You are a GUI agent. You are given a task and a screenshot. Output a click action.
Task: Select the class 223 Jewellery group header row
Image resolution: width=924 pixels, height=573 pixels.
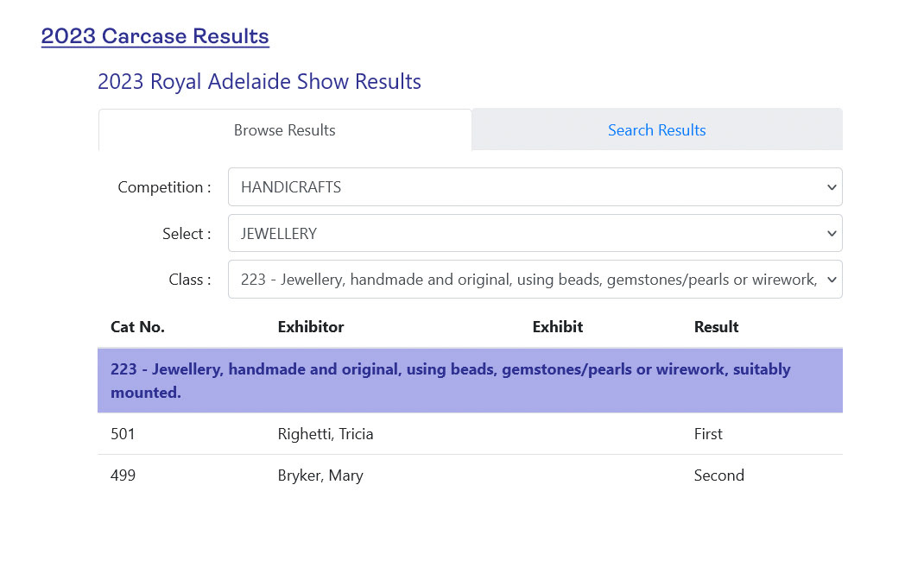[x=470, y=381]
